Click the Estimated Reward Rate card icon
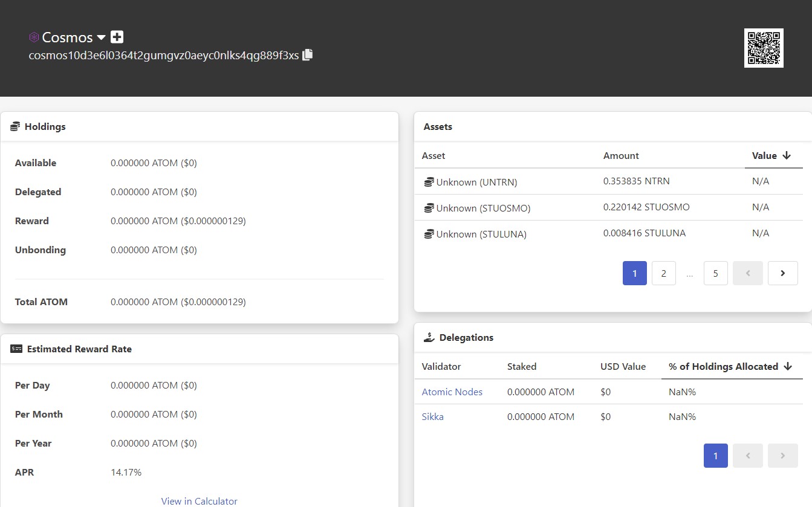 (x=16, y=349)
